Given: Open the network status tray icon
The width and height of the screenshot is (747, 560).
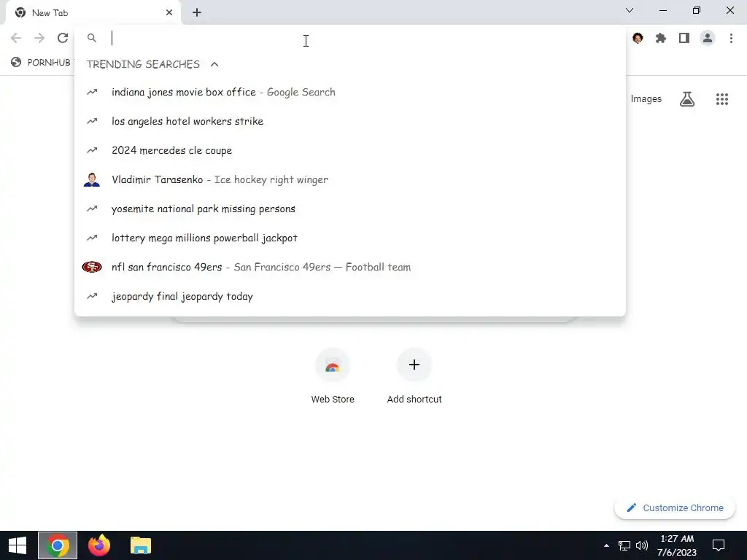Looking at the screenshot, I should (624, 545).
